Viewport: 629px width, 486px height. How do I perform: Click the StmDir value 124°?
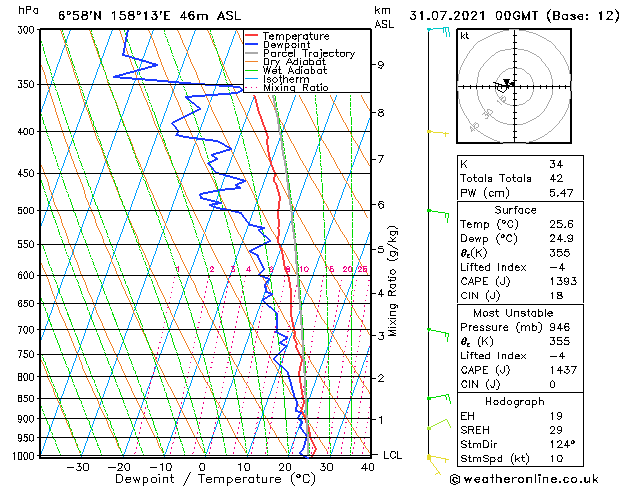tap(562, 444)
